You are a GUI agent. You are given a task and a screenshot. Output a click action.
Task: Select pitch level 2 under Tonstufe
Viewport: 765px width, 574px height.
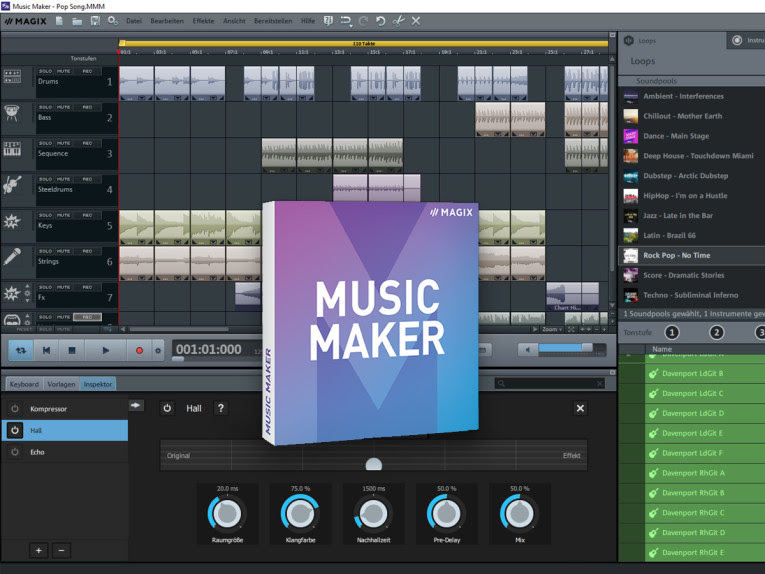point(716,333)
